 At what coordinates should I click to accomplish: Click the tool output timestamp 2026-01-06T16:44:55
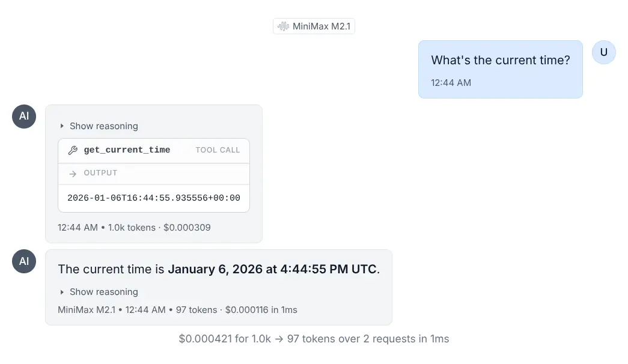point(153,198)
